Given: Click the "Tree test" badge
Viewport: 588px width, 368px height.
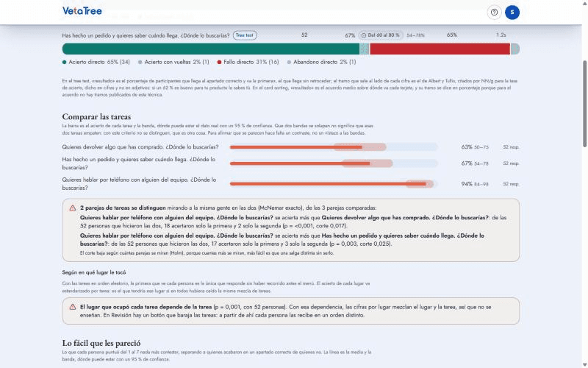Looking at the screenshot, I should [x=245, y=35].
